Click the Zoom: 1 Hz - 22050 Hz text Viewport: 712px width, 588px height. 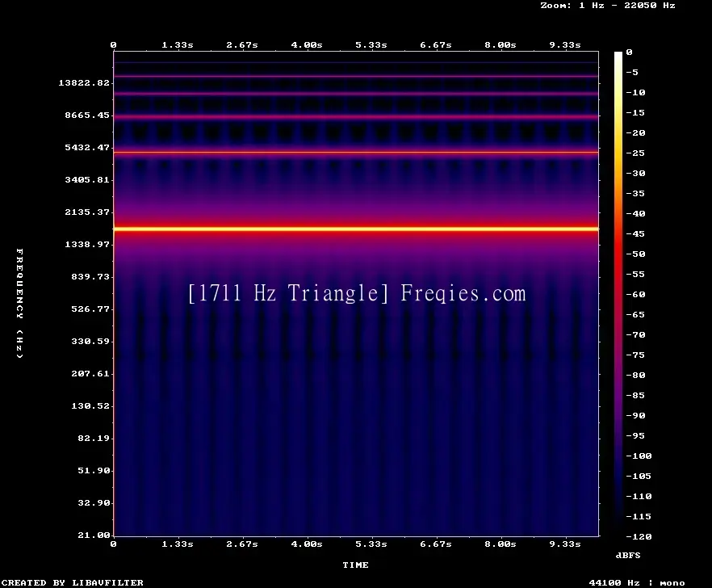tap(608, 6)
